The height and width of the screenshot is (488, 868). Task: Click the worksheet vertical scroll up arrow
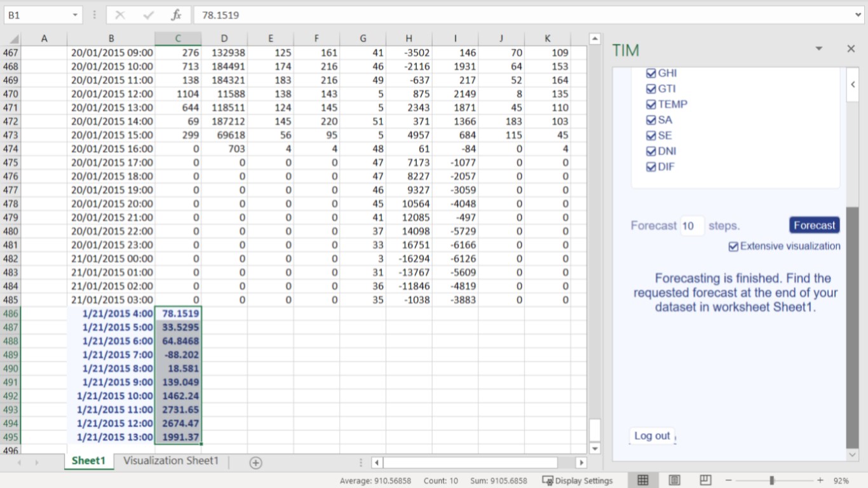pos(595,39)
